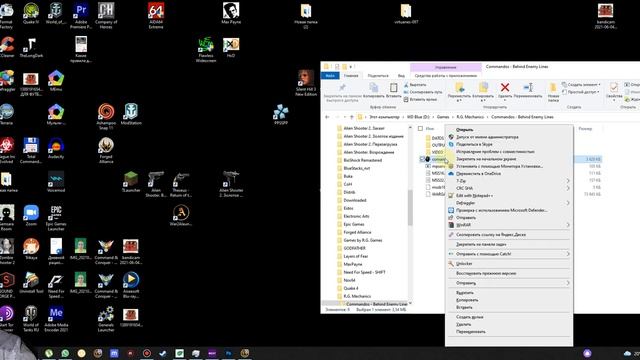
Task: Open Adobe Premiere Pro desktop shortcut
Action: pyautogui.click(x=81, y=16)
